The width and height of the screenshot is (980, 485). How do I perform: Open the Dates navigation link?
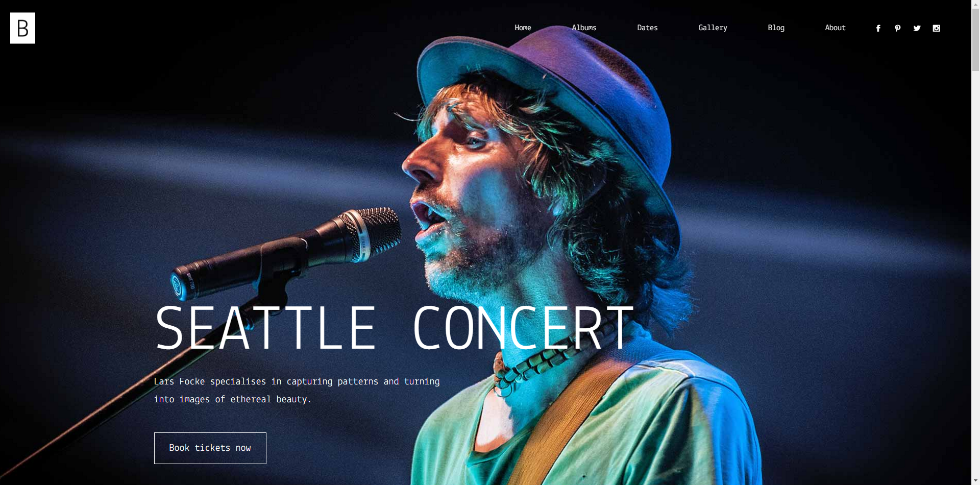click(x=647, y=28)
